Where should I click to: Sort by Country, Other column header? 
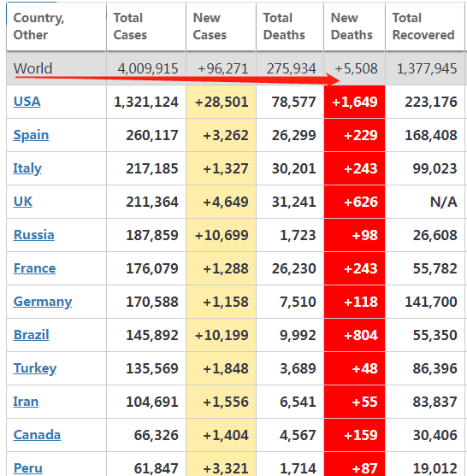[x=56, y=26]
